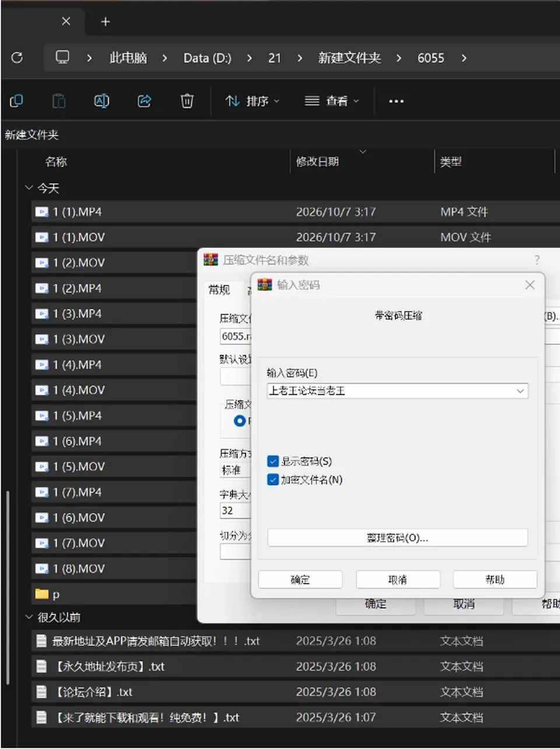The height and width of the screenshot is (749, 560).
Task: Click 帮助 in the 输入密码 dialog
Action: pos(495,579)
